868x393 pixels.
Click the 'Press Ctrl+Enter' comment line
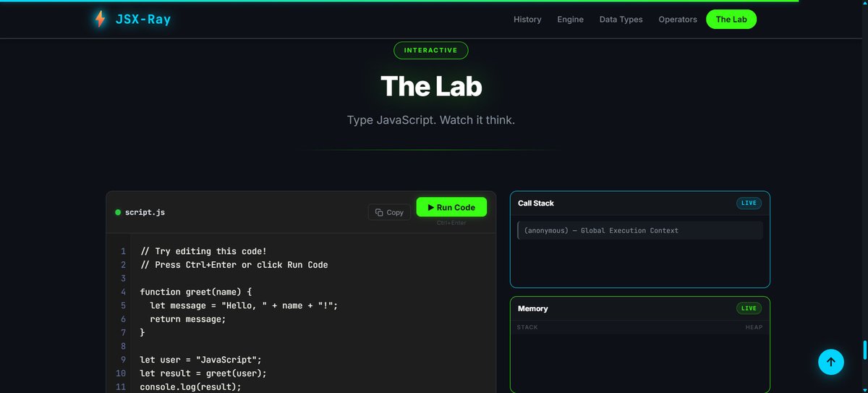(x=234, y=265)
